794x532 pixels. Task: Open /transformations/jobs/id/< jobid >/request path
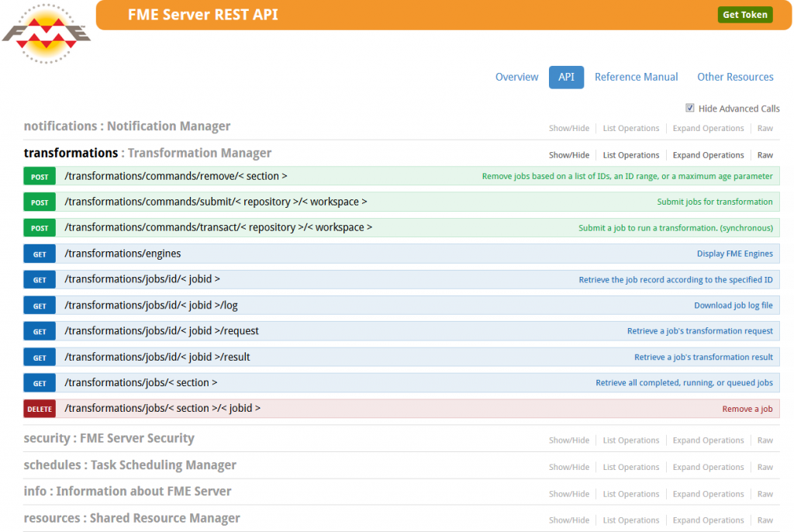tap(161, 331)
